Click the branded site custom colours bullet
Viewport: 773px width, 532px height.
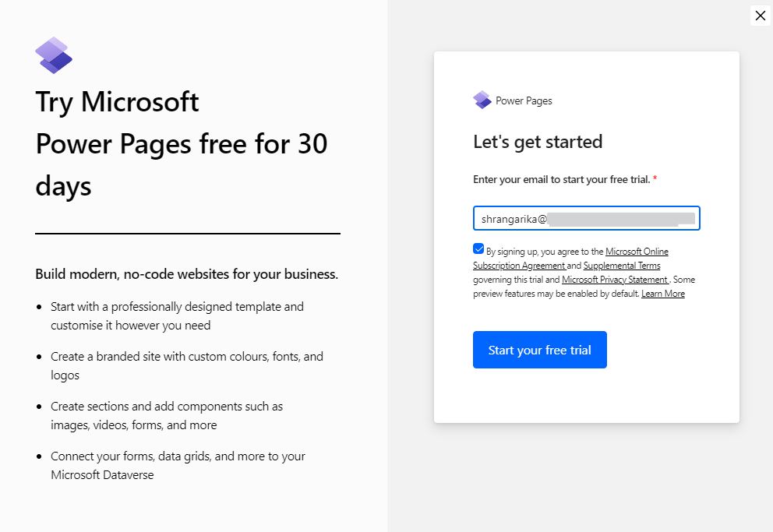point(186,365)
